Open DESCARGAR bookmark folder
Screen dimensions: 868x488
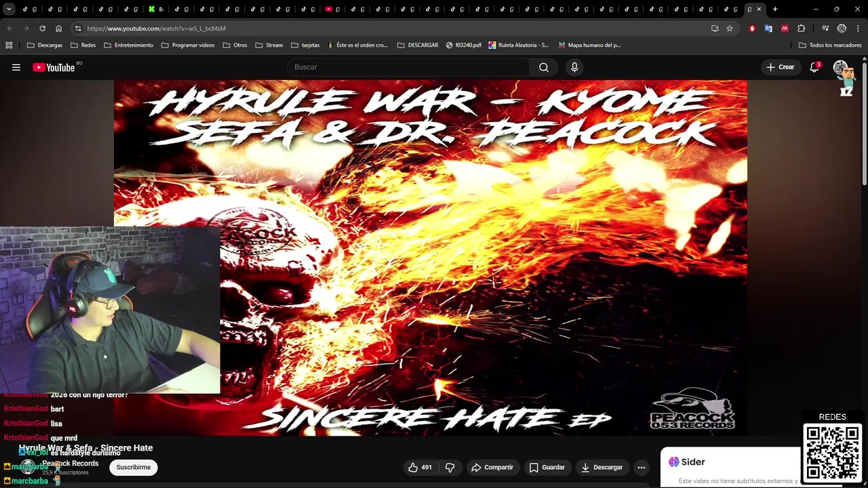tap(418, 45)
